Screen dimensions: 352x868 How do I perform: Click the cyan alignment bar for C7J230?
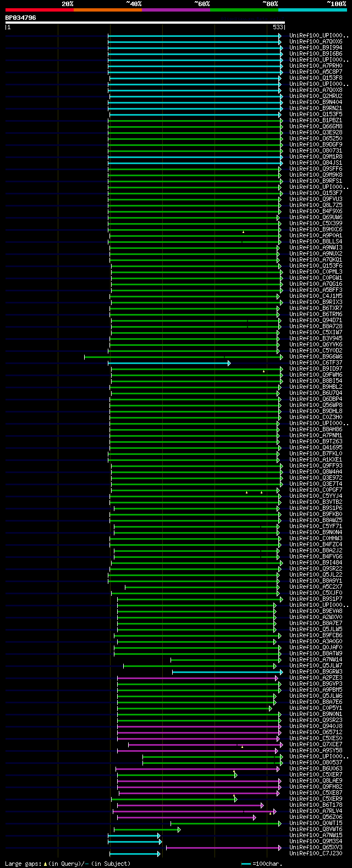pyautogui.click(x=135, y=854)
